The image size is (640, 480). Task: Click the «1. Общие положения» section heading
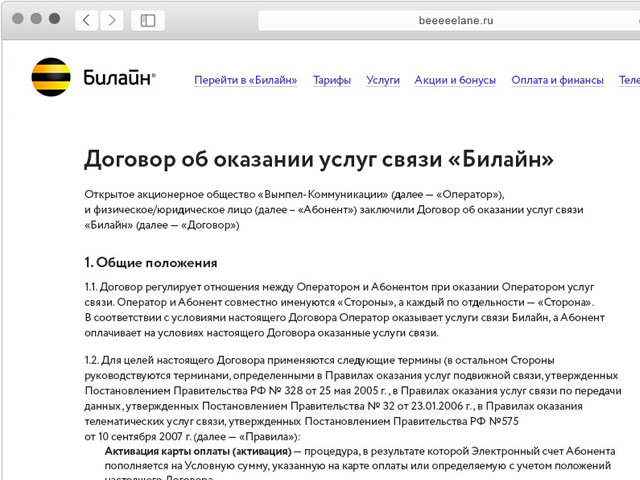(151, 263)
